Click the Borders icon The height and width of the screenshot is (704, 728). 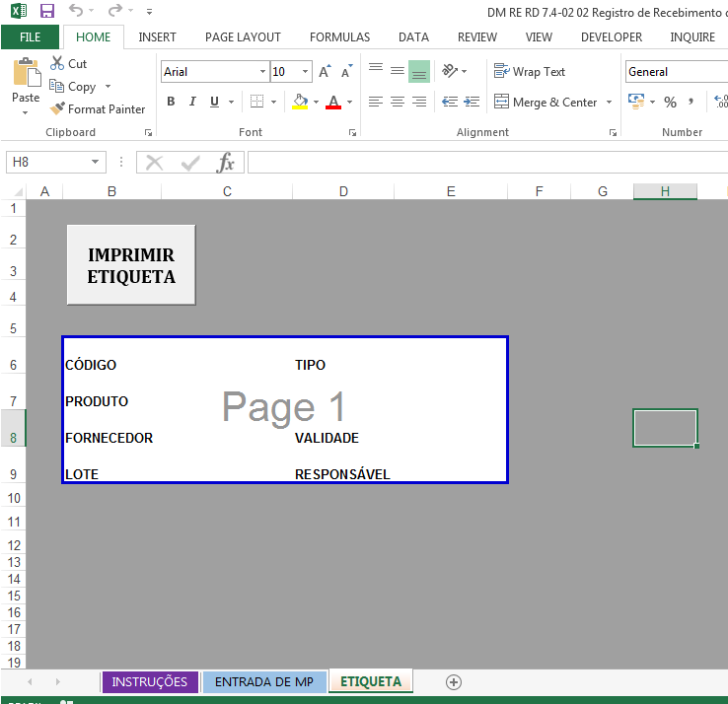(x=256, y=102)
